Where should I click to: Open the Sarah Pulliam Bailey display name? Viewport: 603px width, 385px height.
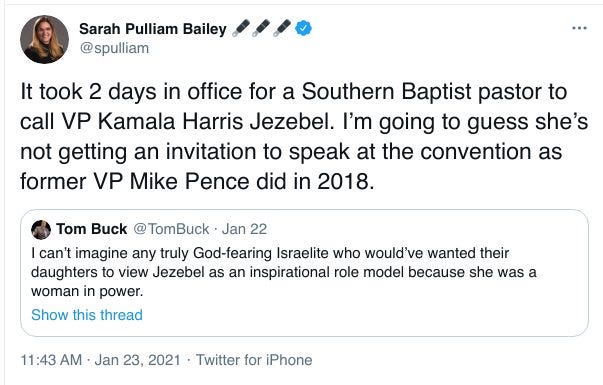[x=153, y=29]
